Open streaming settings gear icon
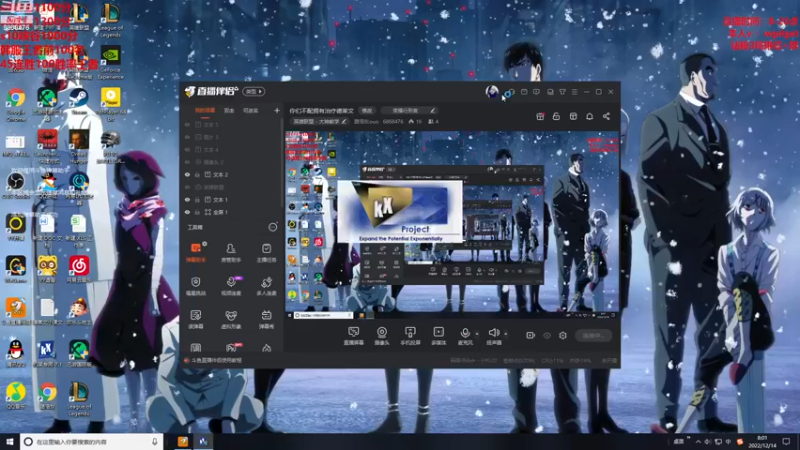800x450 pixels. 563,335
